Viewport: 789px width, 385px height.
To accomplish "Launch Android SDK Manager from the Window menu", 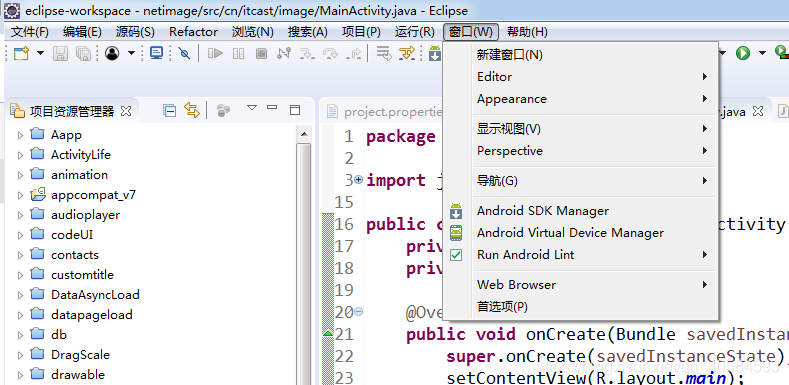I will tap(580, 210).
